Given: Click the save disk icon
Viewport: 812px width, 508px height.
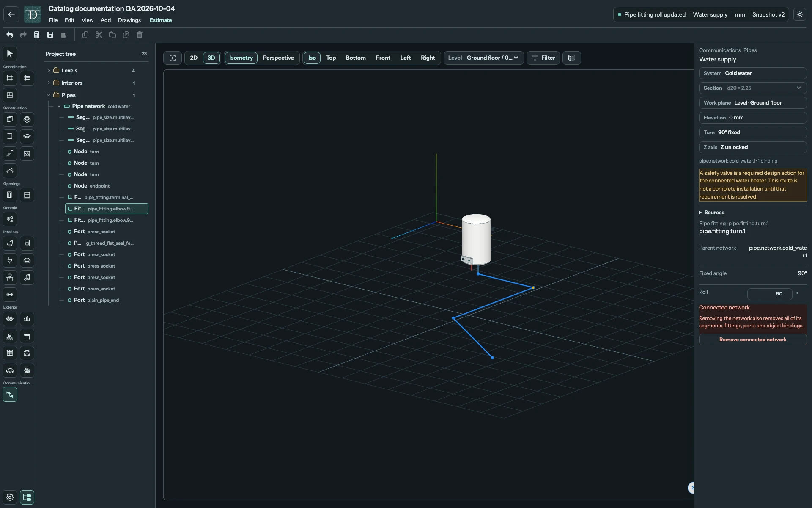Looking at the screenshot, I should point(50,35).
